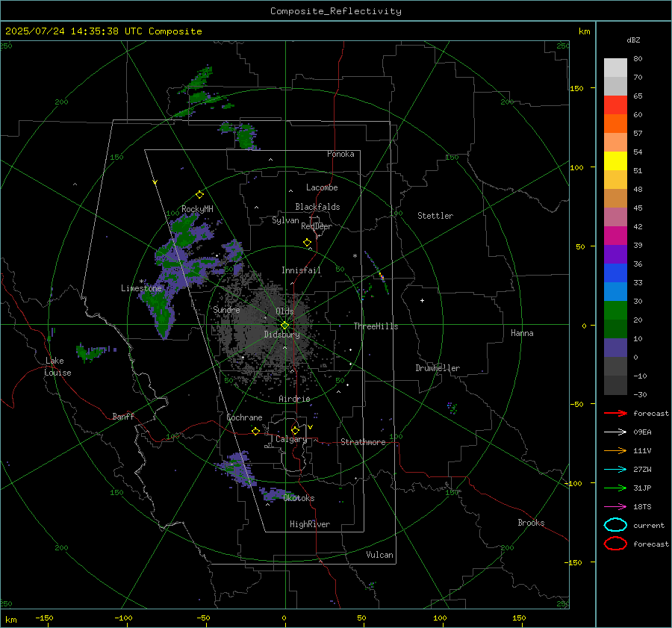Click the Hanna map label
This screenshot has height=628, width=672.
point(522,333)
